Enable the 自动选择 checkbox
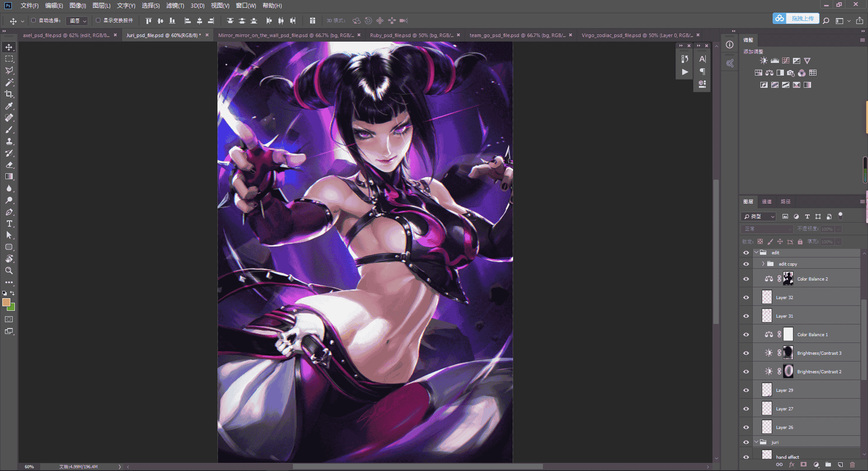The image size is (868, 471). 33,20
